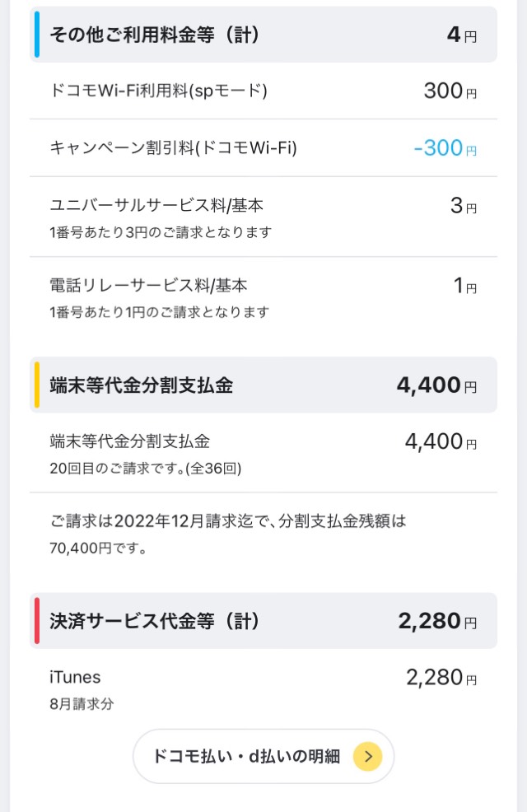The width and height of the screenshot is (527, 812).
Task: Select the 決済サービス代金等（計） header
Action: tap(263, 621)
